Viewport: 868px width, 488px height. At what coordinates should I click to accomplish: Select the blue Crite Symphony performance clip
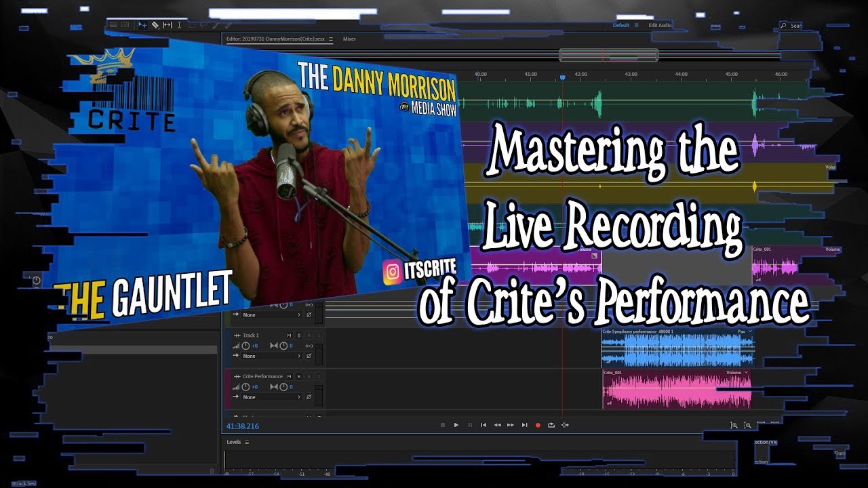click(x=678, y=350)
